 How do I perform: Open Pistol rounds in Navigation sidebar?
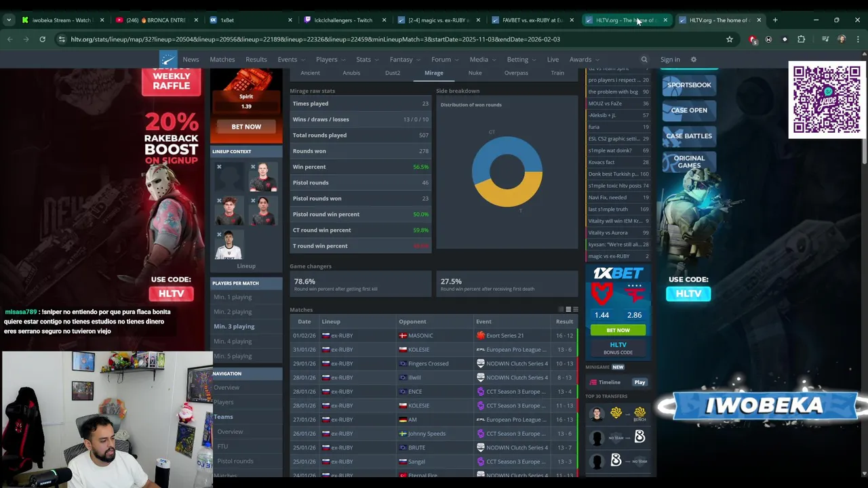pos(235,462)
